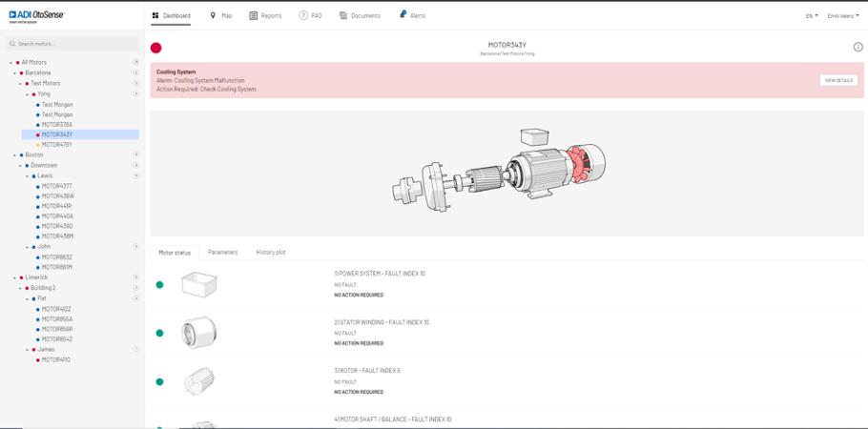The image size is (868, 429).
Task: Open the Alerts bell icon
Action: [x=403, y=15]
